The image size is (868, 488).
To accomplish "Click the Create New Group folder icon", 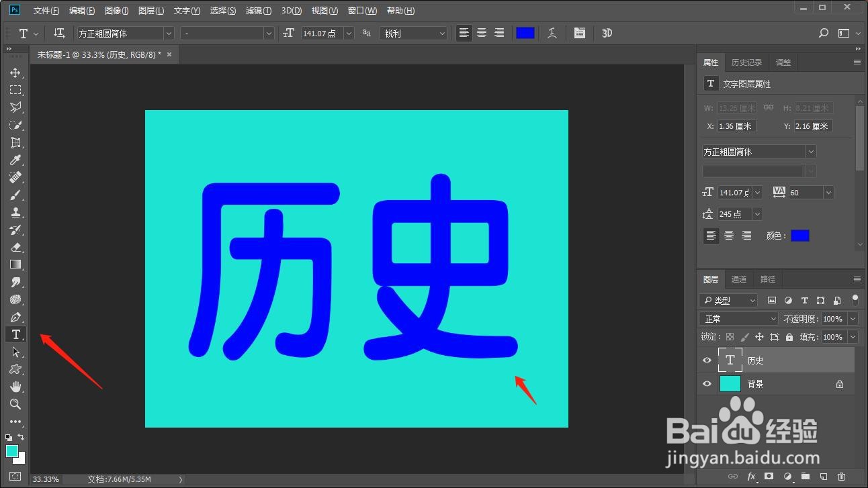I will [805, 477].
